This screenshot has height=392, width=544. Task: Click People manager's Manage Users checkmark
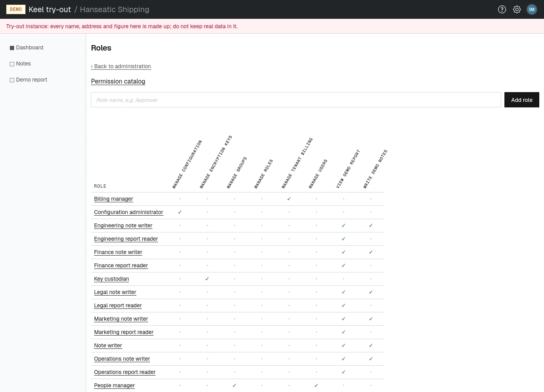tap(316, 385)
